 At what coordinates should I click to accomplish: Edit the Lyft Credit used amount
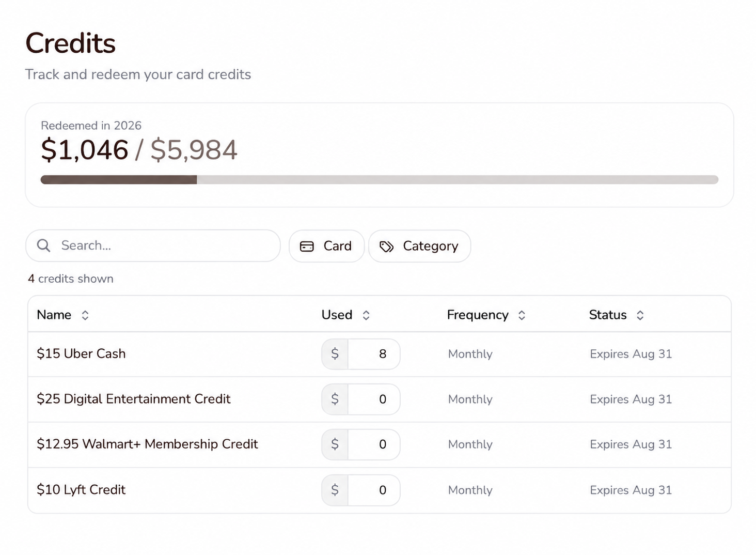point(374,490)
